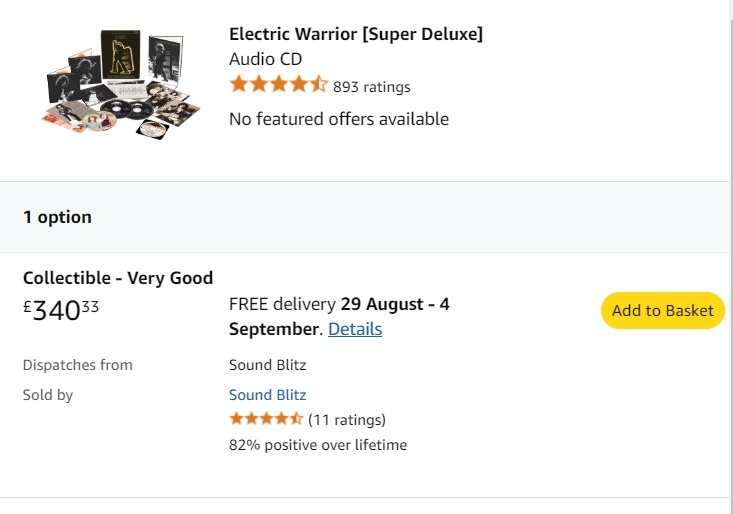Click Sound Blitz text beside Dispatches from
Screen dimensions: 733x514
click(x=267, y=365)
